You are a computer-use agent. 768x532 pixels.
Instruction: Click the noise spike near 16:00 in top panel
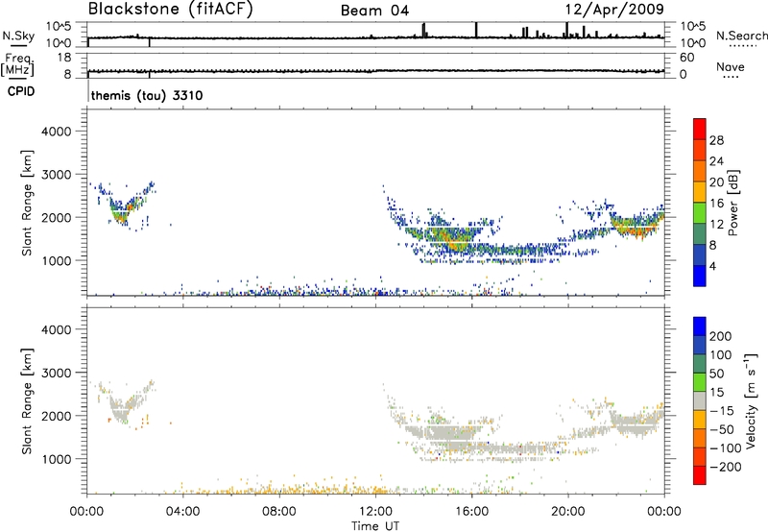(x=475, y=30)
